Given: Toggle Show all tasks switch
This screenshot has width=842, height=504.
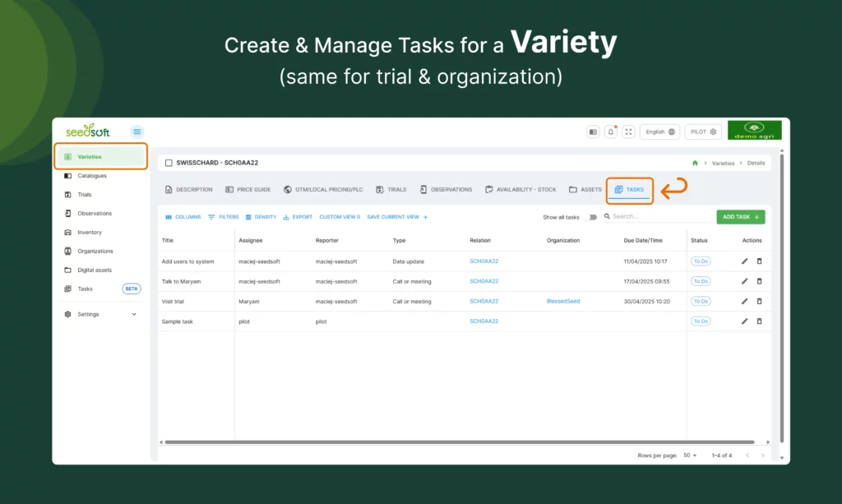Looking at the screenshot, I should pyautogui.click(x=592, y=217).
